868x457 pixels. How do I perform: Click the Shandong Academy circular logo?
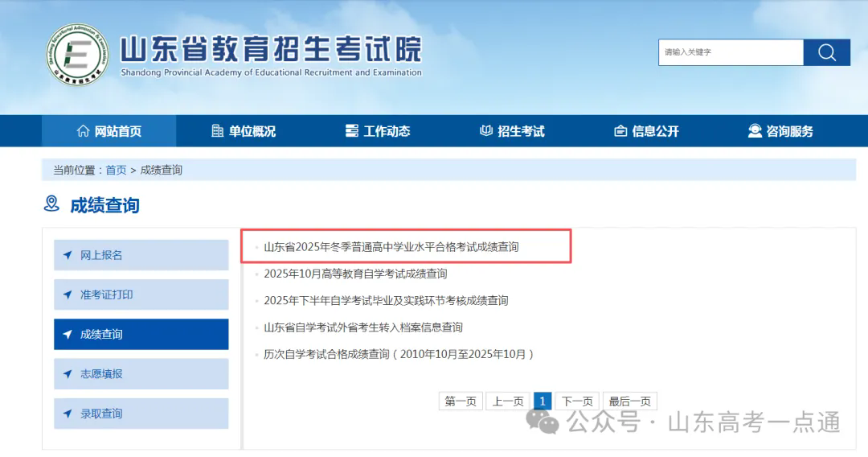coord(77,55)
